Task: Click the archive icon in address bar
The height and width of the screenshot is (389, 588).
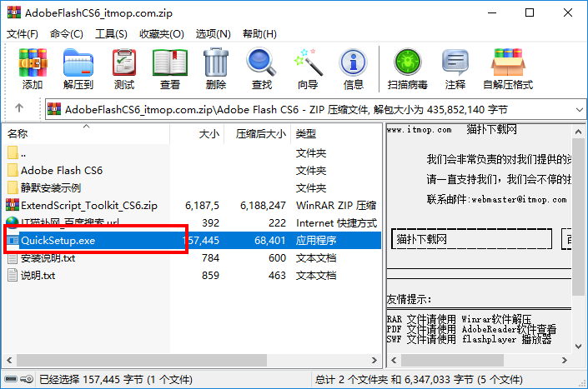Action: click(x=54, y=109)
